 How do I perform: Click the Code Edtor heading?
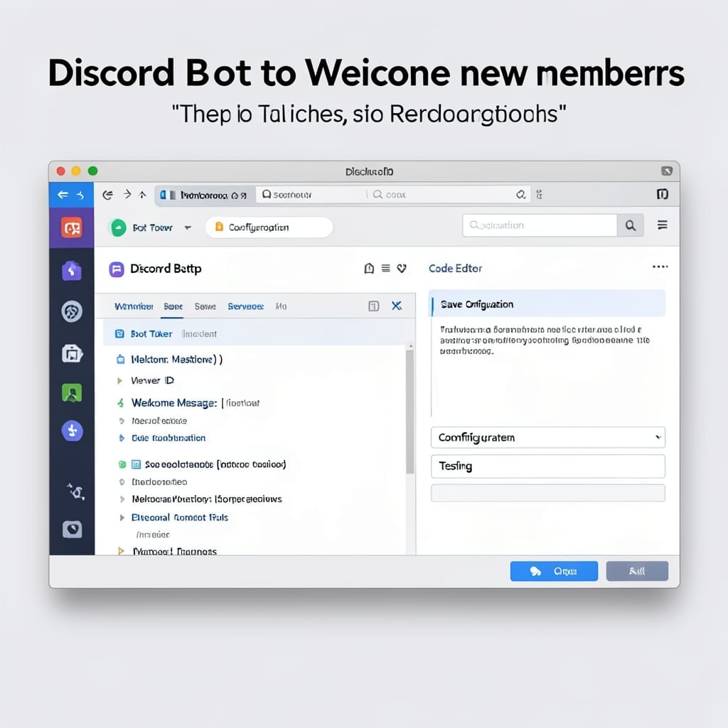(x=455, y=268)
